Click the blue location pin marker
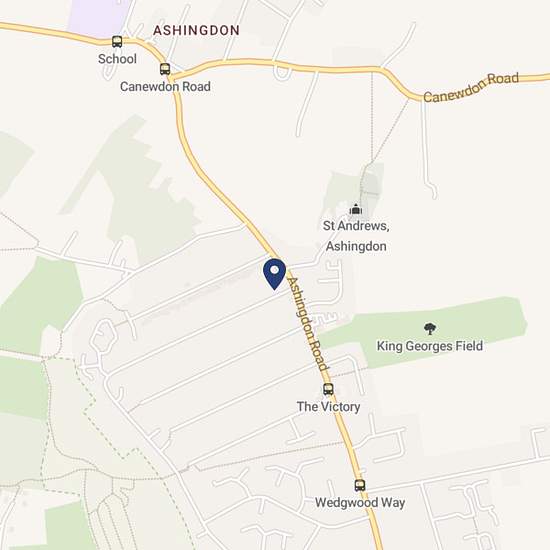This screenshot has height=550, width=550. coord(275,274)
